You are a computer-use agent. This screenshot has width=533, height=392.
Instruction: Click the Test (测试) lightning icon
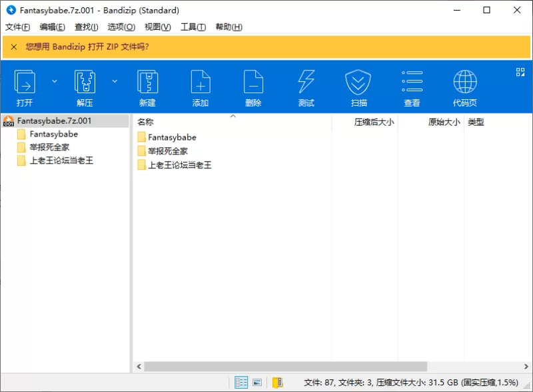pos(306,81)
